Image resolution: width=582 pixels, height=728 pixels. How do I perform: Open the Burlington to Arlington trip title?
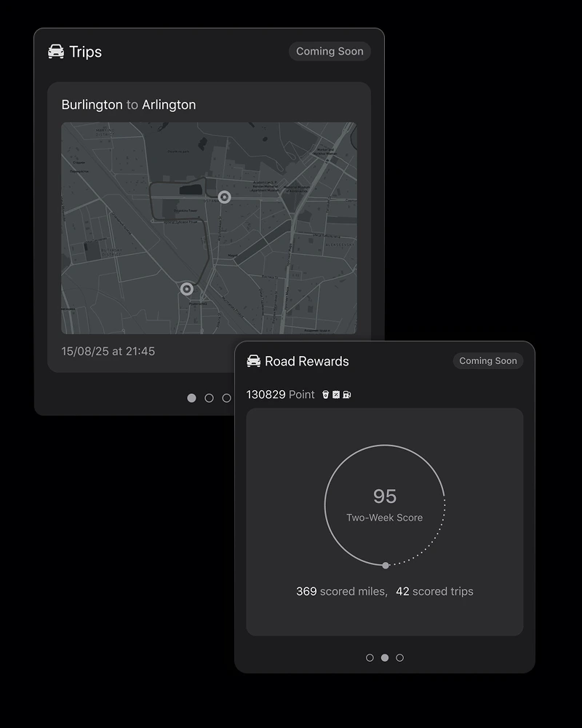pyautogui.click(x=129, y=105)
